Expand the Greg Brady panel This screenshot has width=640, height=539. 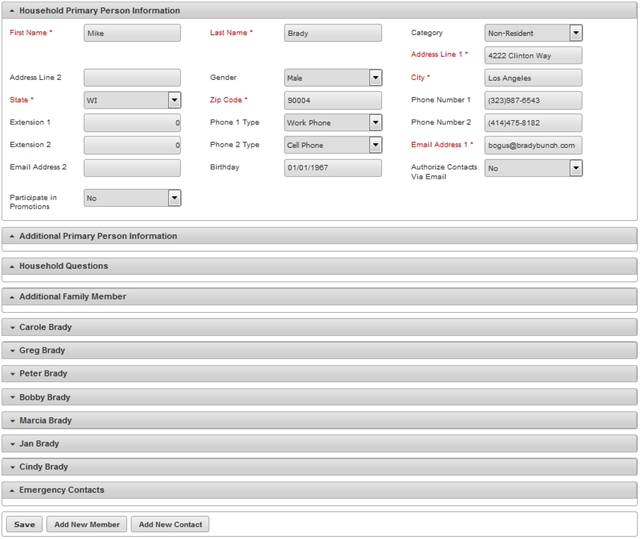(319, 350)
